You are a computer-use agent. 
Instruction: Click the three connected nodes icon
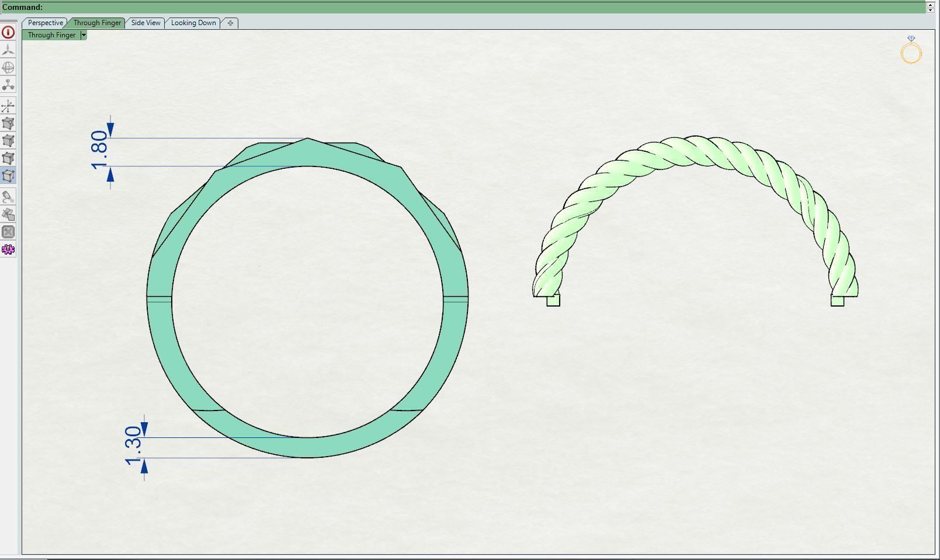pyautogui.click(x=8, y=85)
